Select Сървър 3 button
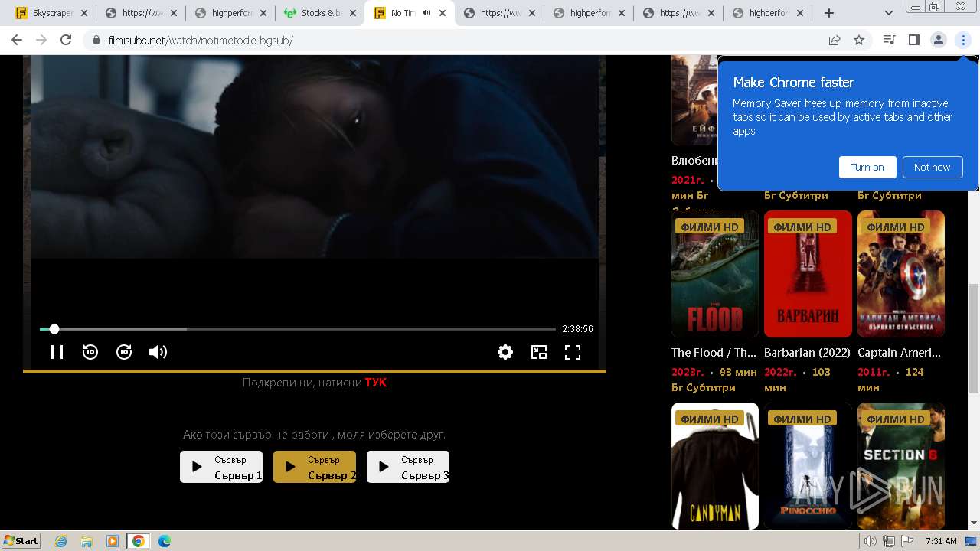The image size is (980, 551). (x=408, y=467)
